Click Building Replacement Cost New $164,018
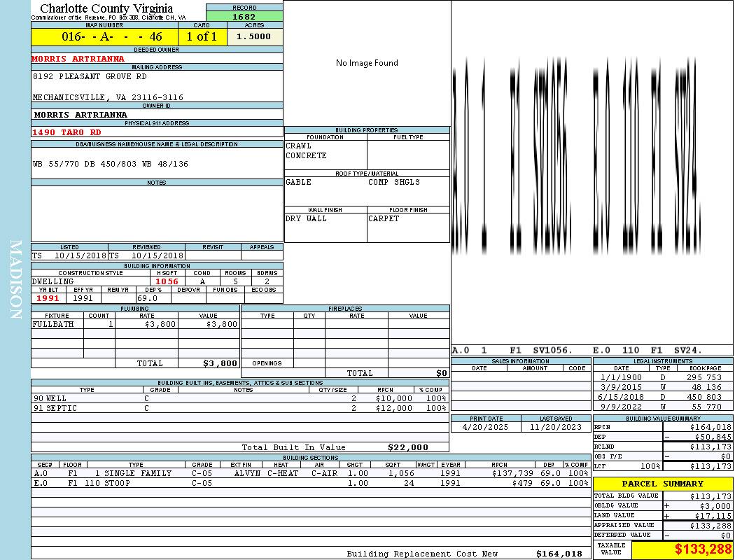Viewport: 735px width, 560px height. point(559,554)
